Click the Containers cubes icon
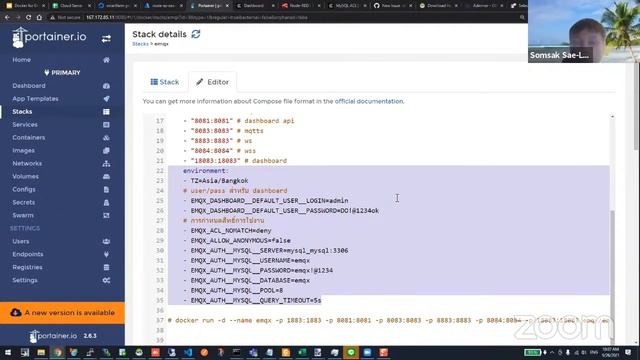Image resolution: width=640 pixels, height=360 pixels. pyautogui.click(x=106, y=138)
